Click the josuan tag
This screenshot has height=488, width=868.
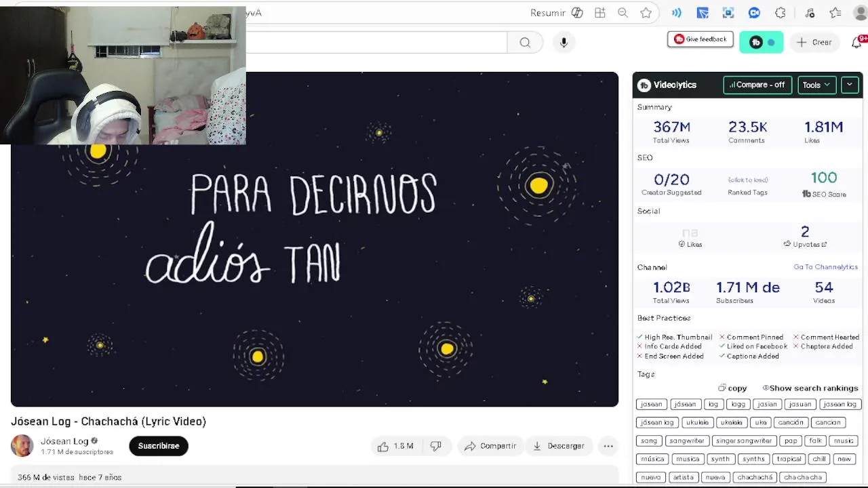pos(800,404)
